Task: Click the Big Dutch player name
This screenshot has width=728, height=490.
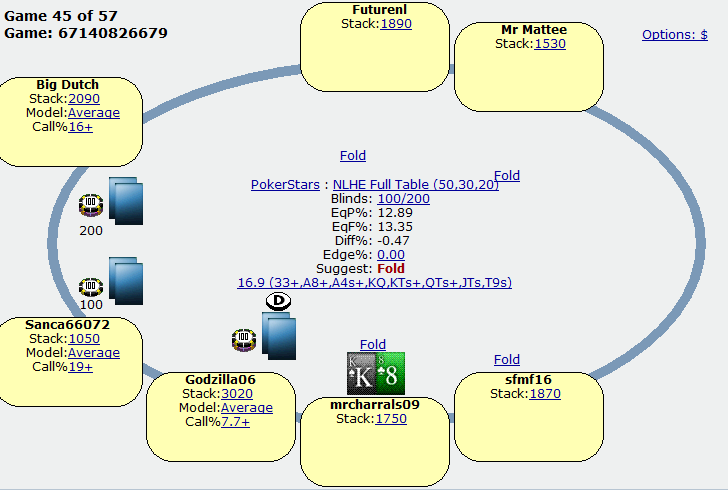Action: [x=67, y=85]
